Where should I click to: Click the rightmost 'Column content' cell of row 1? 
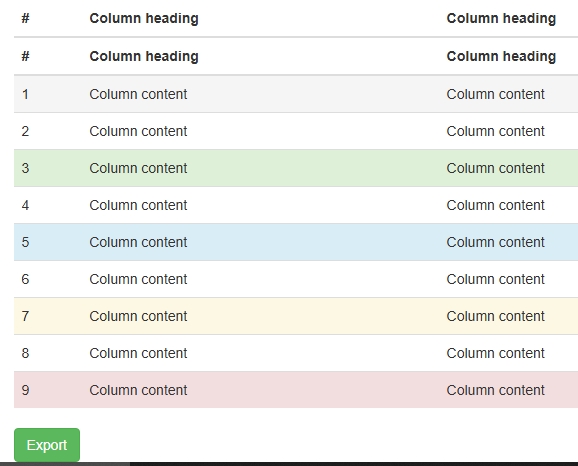495,94
